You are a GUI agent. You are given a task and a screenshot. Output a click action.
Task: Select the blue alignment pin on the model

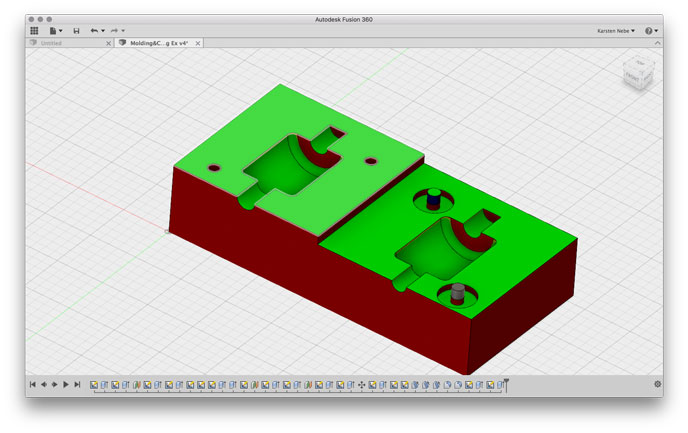click(434, 198)
